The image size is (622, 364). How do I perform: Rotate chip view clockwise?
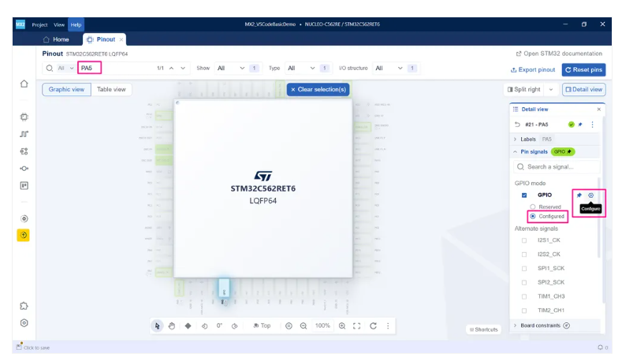234,326
